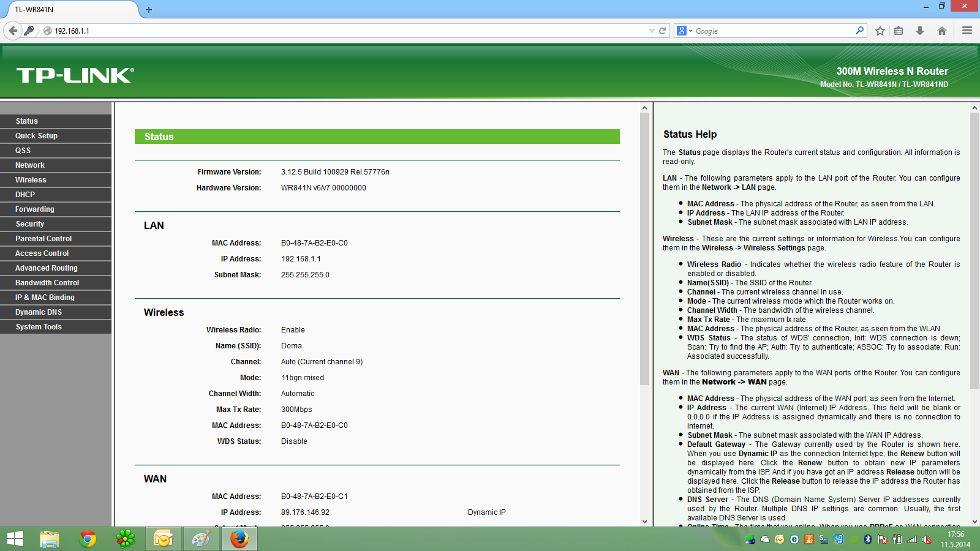Show the URL history dropdown

point(652,31)
